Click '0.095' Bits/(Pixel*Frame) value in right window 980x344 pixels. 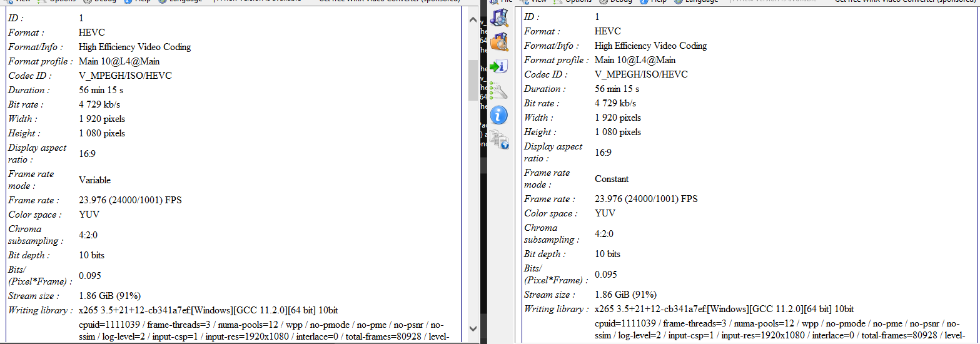click(x=606, y=275)
